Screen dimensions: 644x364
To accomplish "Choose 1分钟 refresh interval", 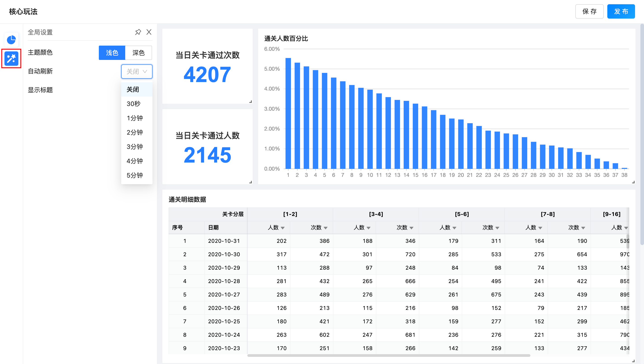I will (135, 118).
